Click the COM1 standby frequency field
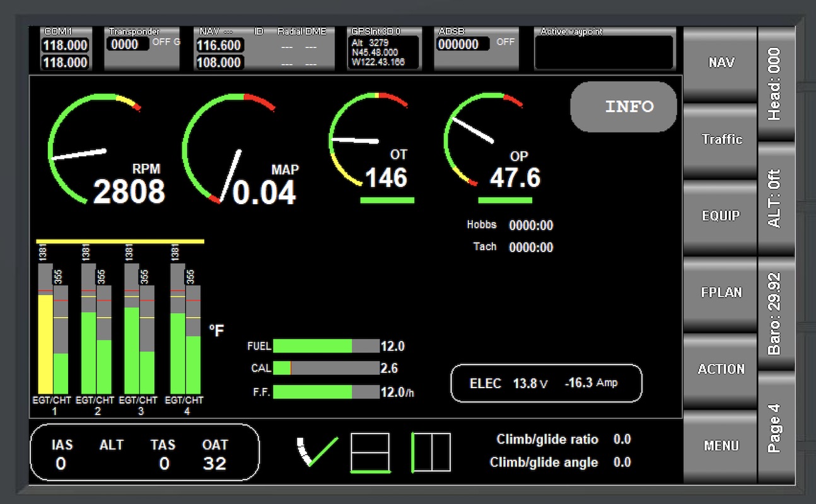The image size is (816, 504). [x=65, y=62]
